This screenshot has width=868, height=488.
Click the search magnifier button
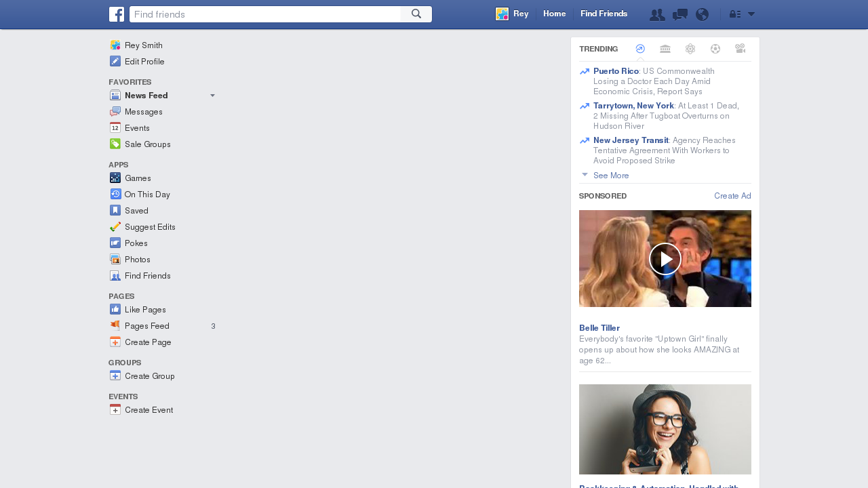(x=416, y=14)
